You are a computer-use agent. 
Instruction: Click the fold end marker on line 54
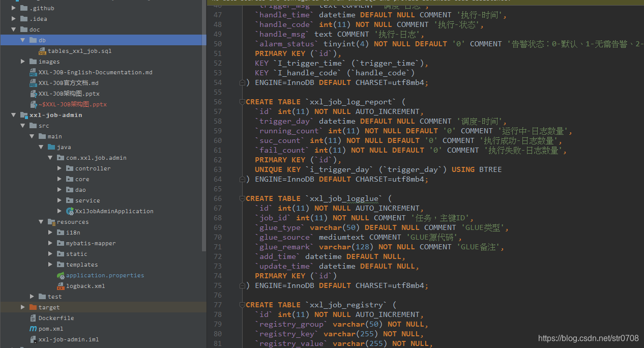click(x=242, y=82)
